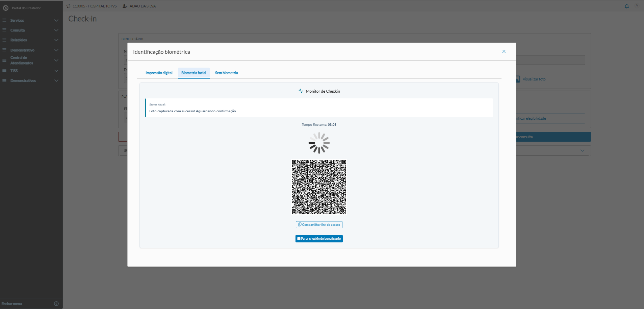Open the Serviços menu item
Viewport: 644px width, 309px height.
[17, 21]
